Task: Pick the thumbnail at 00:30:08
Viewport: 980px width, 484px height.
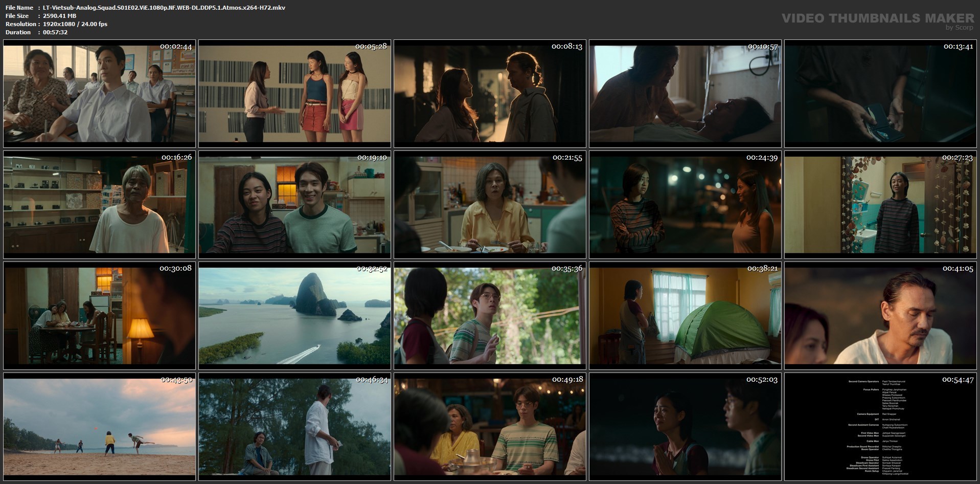Action: (x=99, y=316)
